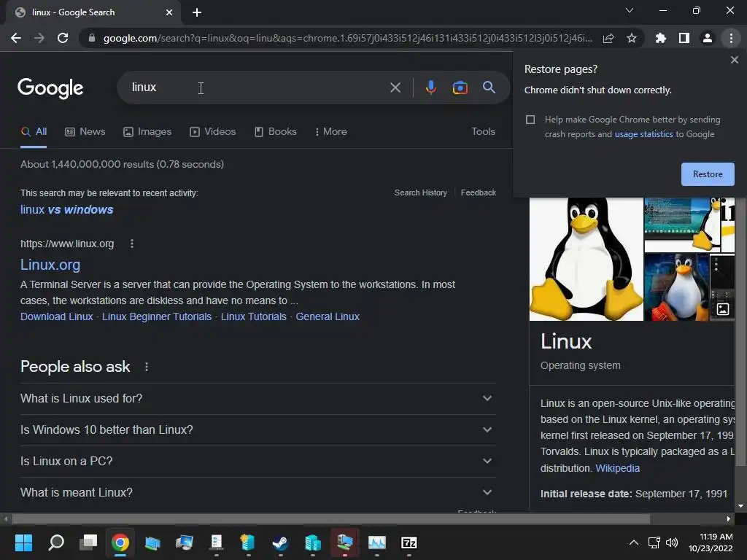The height and width of the screenshot is (560, 747).
Task: Expand 'What is Linux used for?'
Action: click(258, 399)
